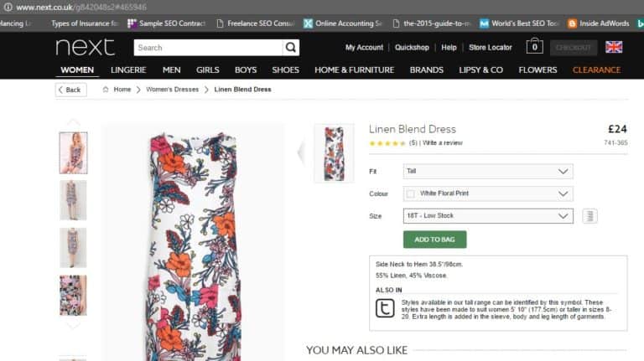The image size is (644, 361).
Task: Open My Account link
Action: [364, 48]
